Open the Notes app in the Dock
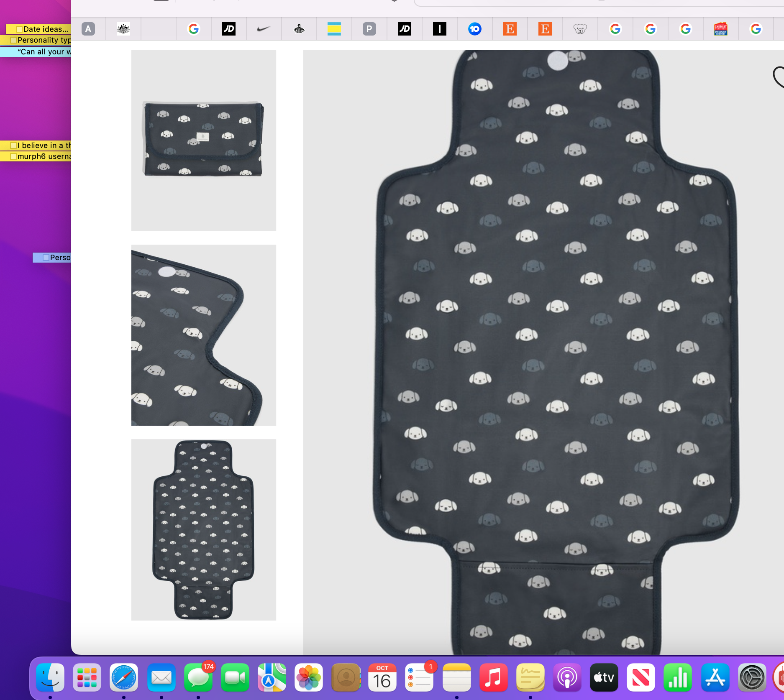This screenshot has width=784, height=700. click(456, 677)
